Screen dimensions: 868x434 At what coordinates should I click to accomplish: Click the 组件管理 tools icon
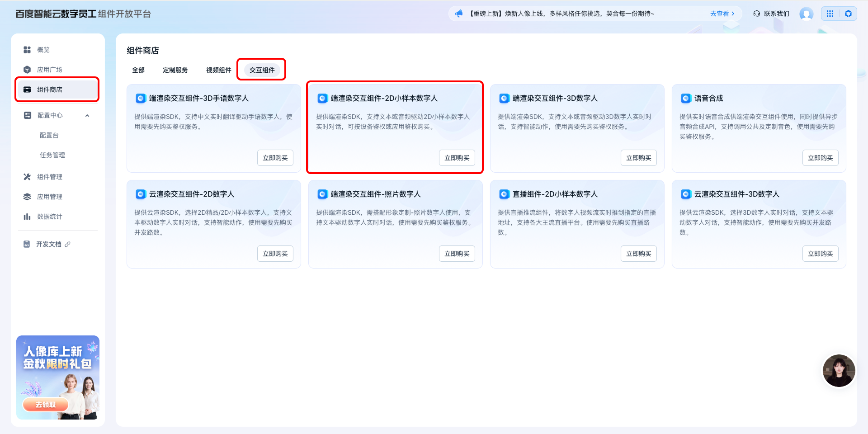pyautogui.click(x=27, y=177)
